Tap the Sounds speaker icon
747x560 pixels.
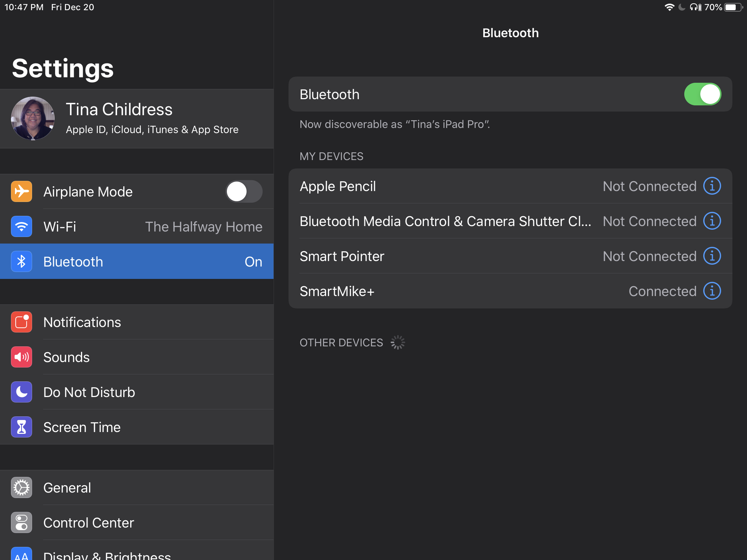(x=22, y=357)
